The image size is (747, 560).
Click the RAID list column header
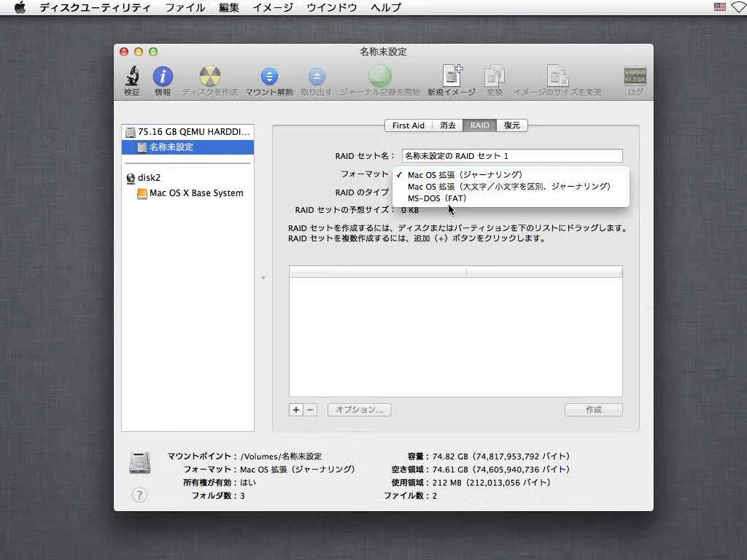point(455,272)
